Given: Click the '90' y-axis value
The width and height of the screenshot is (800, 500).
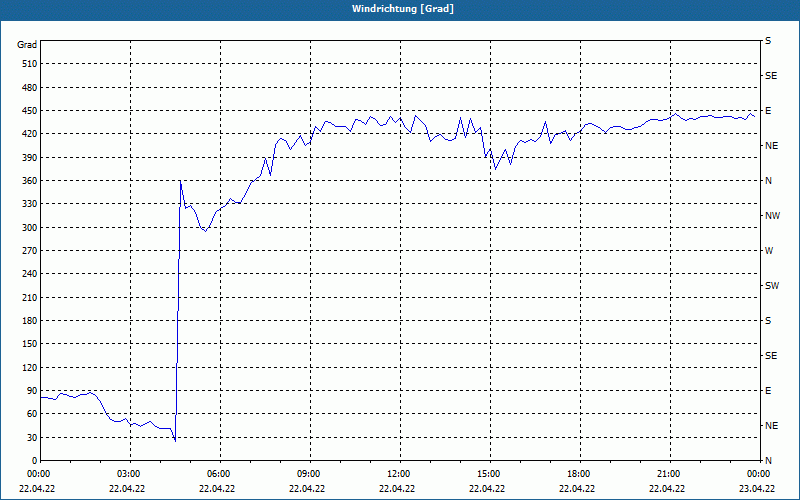Looking at the screenshot, I should pos(32,391).
